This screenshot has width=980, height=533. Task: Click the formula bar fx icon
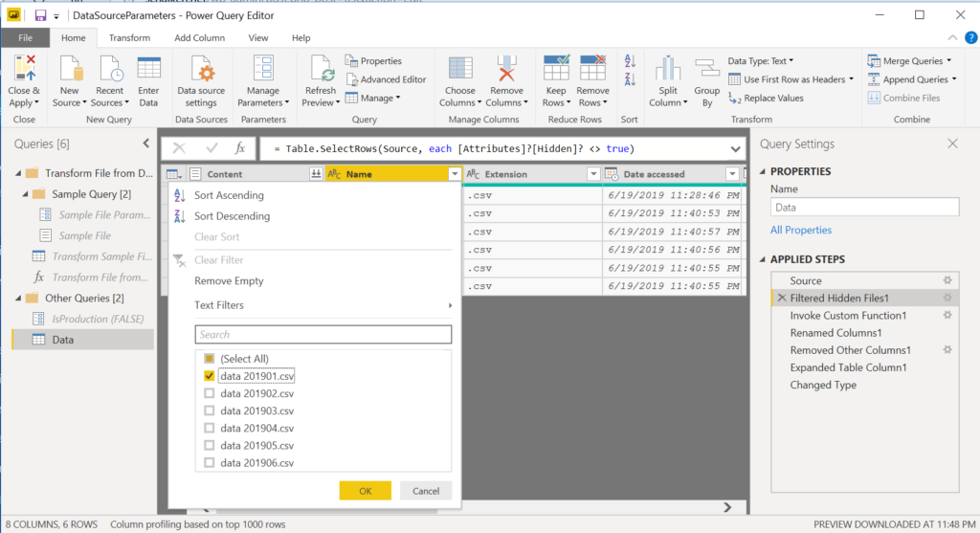pyautogui.click(x=240, y=148)
